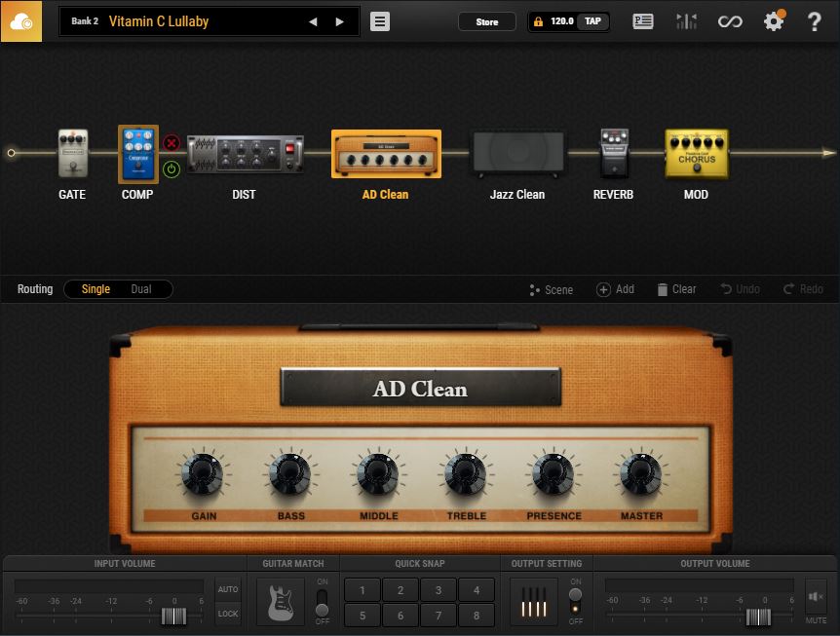Select the DIST rack unit
Screen dimensions: 840x636
(246, 154)
